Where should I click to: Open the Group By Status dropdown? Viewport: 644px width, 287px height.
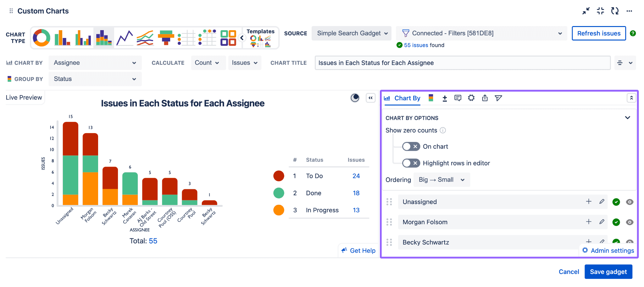click(95, 79)
